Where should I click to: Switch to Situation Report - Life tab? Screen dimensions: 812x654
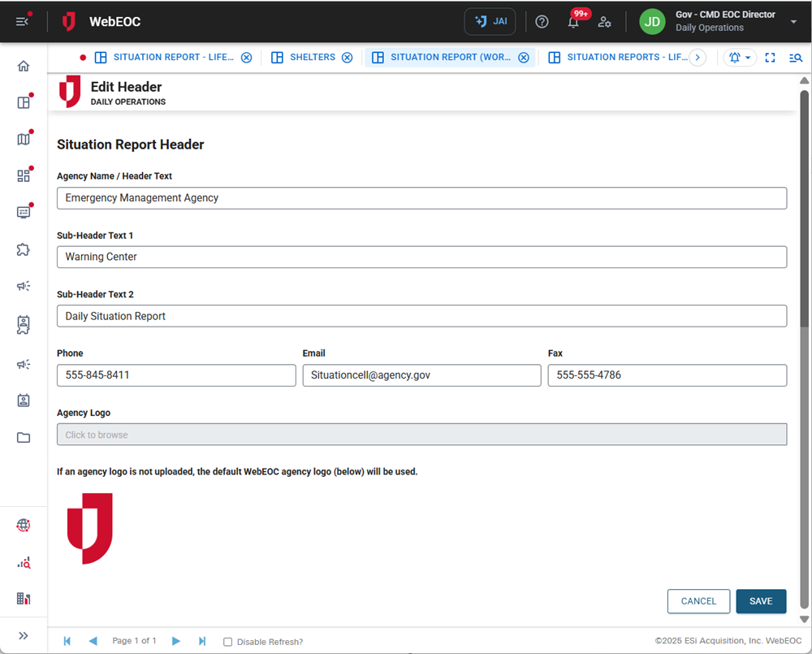(x=173, y=58)
